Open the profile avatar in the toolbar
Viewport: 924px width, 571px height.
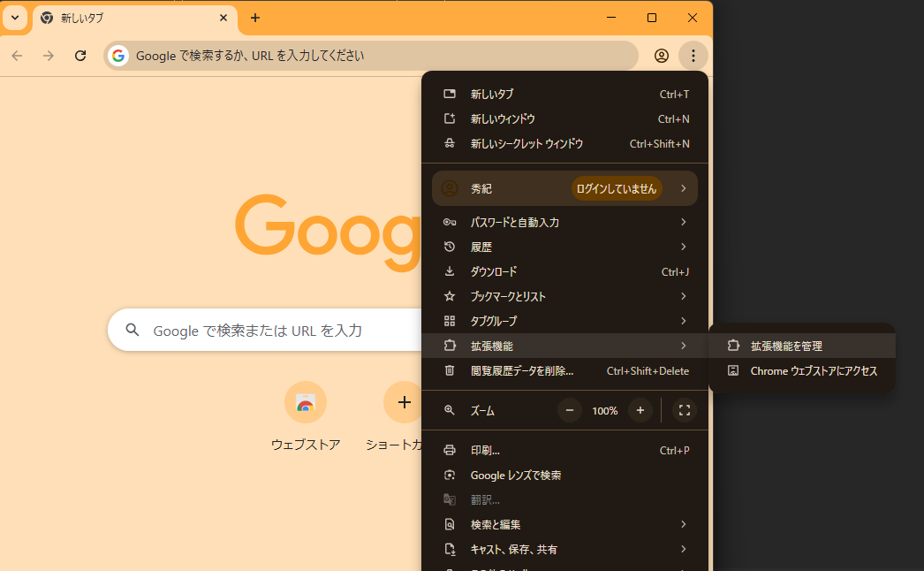coord(661,56)
